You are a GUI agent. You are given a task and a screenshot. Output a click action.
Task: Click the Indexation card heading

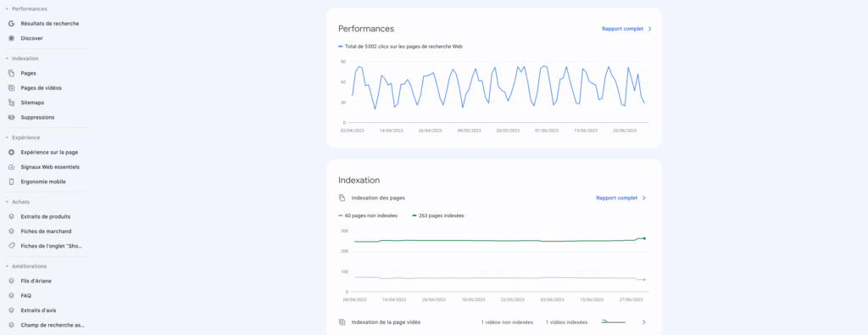tap(359, 180)
